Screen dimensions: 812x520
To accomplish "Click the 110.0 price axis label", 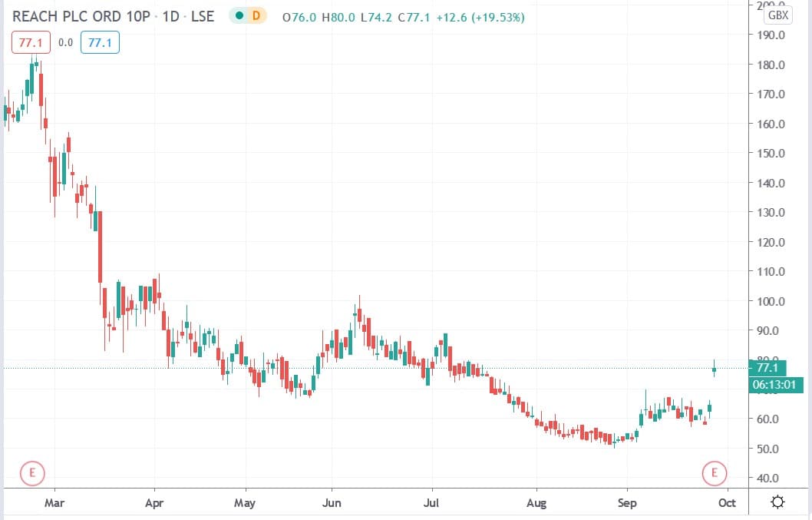I will pyautogui.click(x=771, y=272).
